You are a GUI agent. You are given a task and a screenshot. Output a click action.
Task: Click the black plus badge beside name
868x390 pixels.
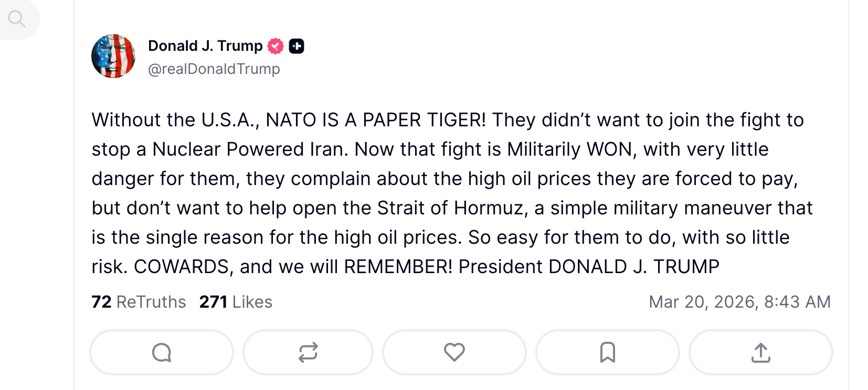(297, 46)
